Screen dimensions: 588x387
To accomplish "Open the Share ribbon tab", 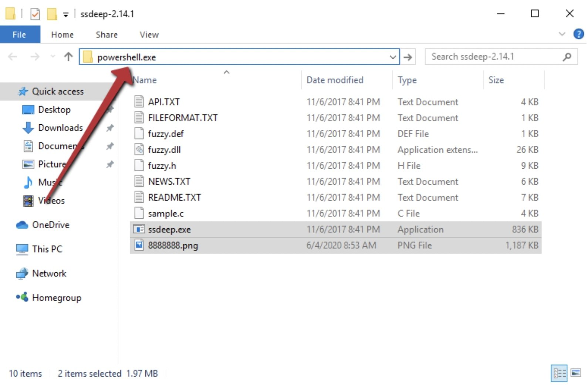I will coord(107,34).
